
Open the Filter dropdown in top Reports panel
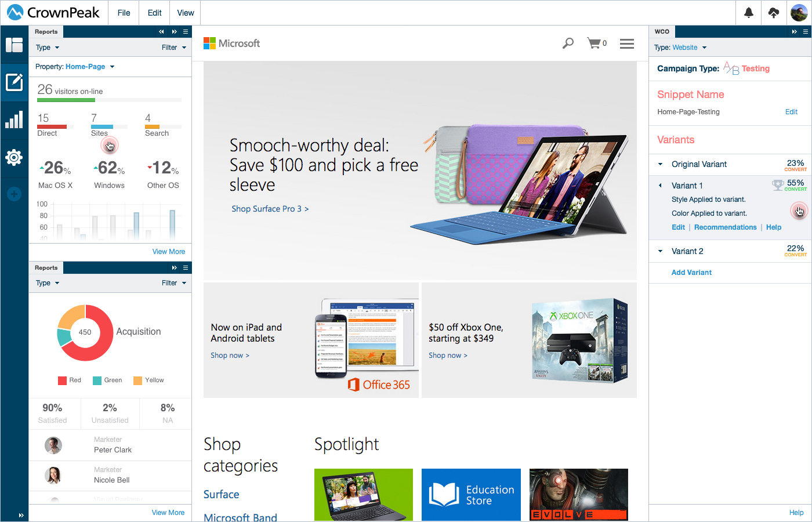tap(174, 48)
